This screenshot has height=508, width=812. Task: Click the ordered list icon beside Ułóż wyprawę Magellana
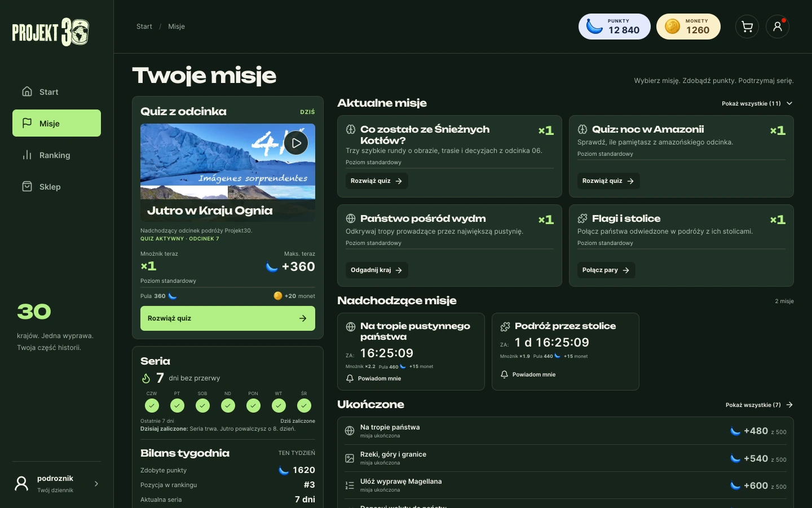[350, 485]
